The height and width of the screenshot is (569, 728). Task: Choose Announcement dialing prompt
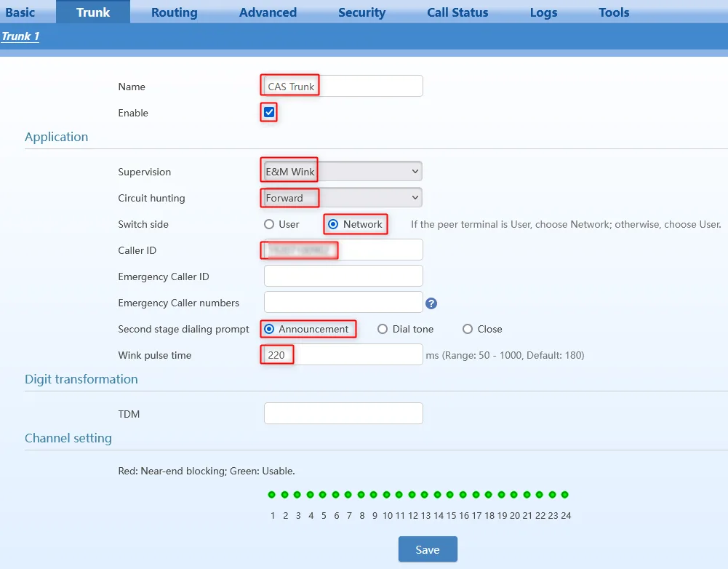point(269,329)
